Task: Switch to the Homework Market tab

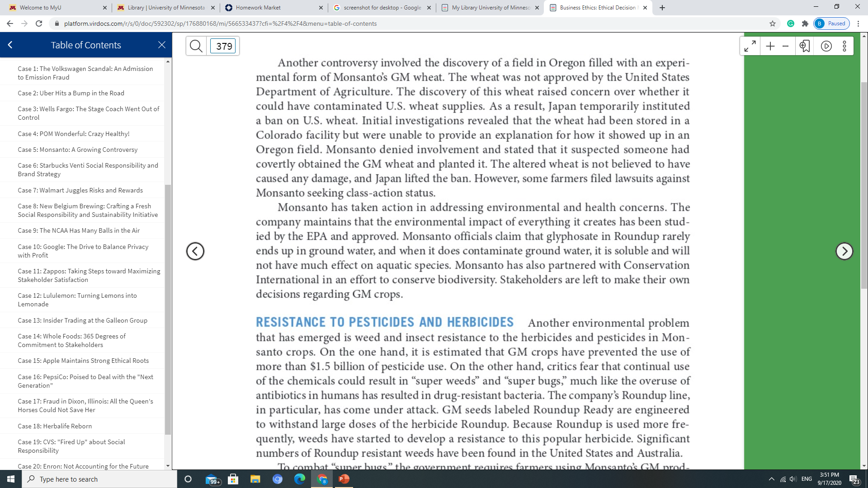Action: click(274, 8)
